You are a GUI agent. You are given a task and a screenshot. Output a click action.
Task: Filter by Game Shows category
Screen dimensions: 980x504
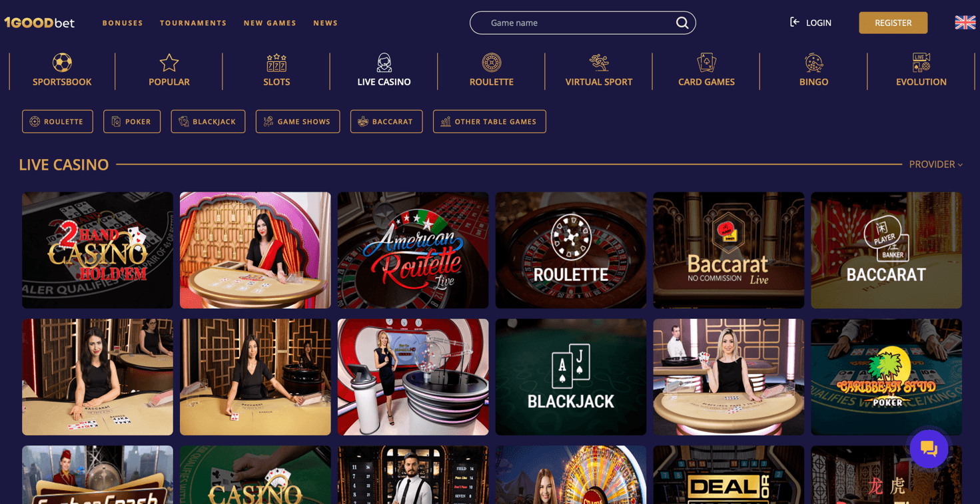point(298,121)
